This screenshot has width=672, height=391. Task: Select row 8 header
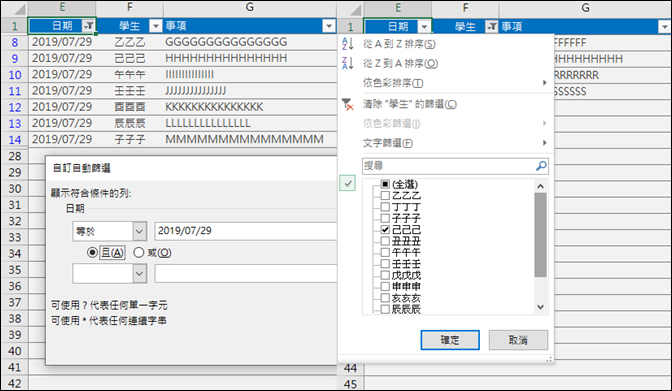click(x=15, y=42)
